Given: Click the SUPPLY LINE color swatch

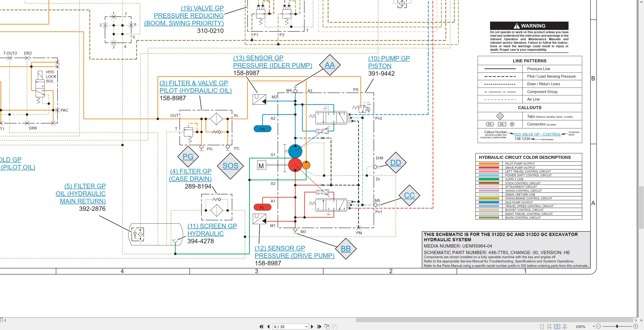Looking at the screenshot, I should pos(489,179).
